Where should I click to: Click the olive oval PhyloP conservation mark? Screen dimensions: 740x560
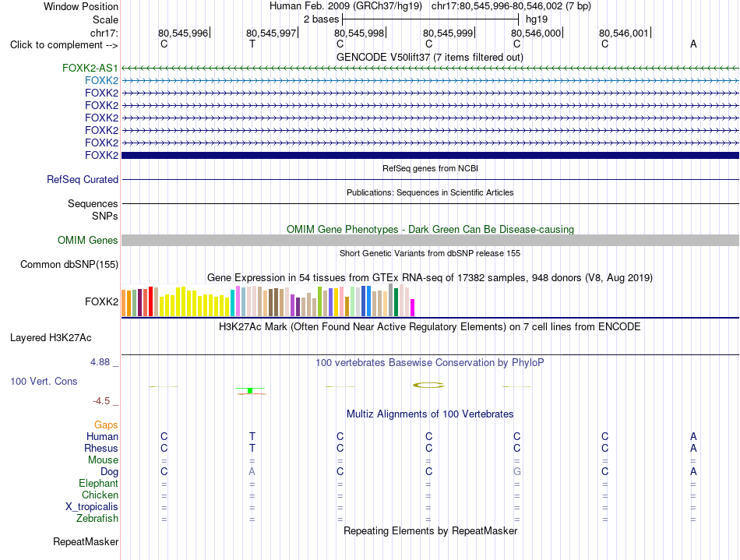pyautogui.click(x=428, y=386)
